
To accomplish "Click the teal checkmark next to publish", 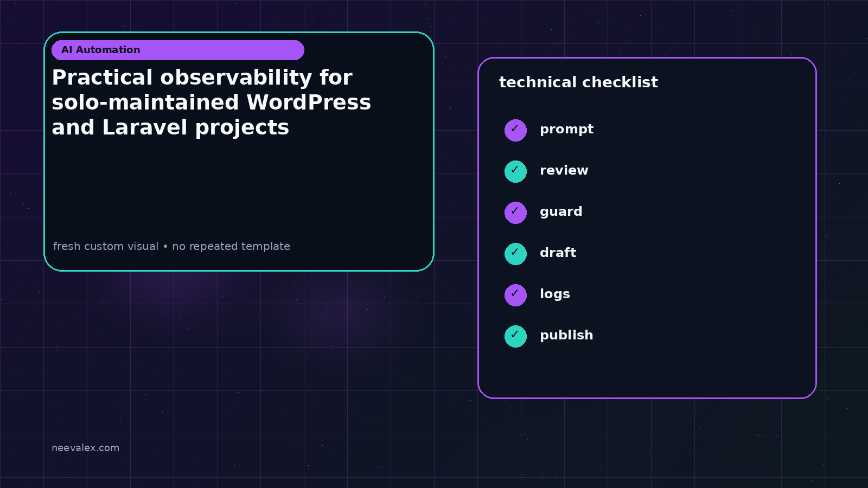I will click(515, 336).
